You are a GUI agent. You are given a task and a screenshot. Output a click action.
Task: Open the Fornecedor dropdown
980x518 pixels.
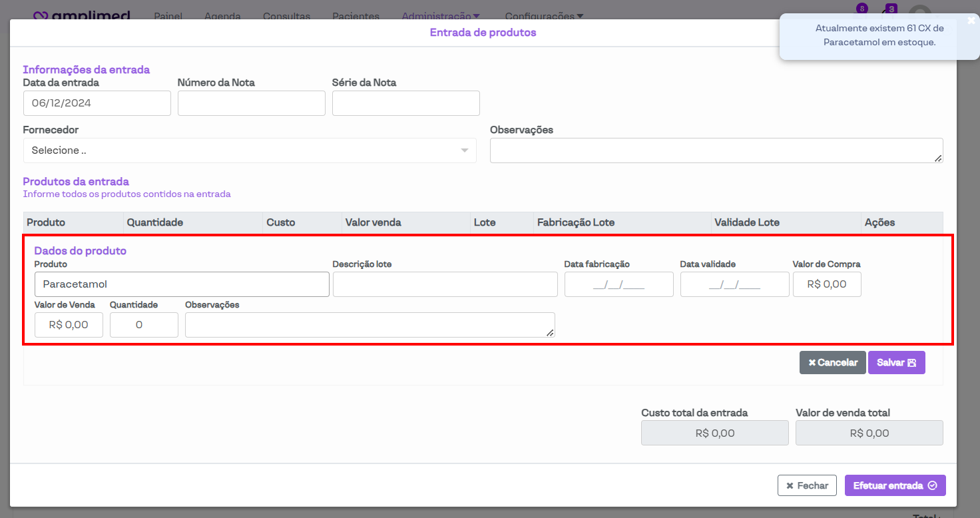[x=249, y=150]
